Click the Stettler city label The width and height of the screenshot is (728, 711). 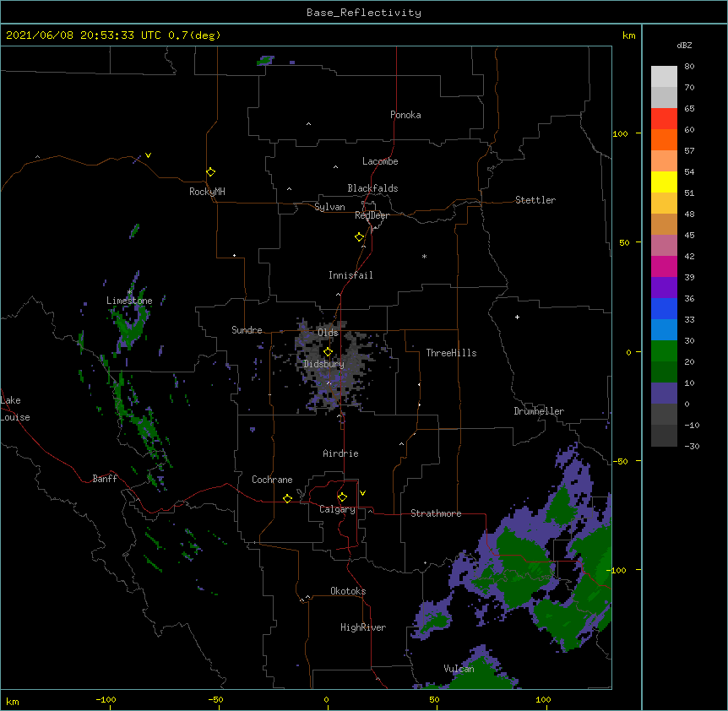coord(535,200)
